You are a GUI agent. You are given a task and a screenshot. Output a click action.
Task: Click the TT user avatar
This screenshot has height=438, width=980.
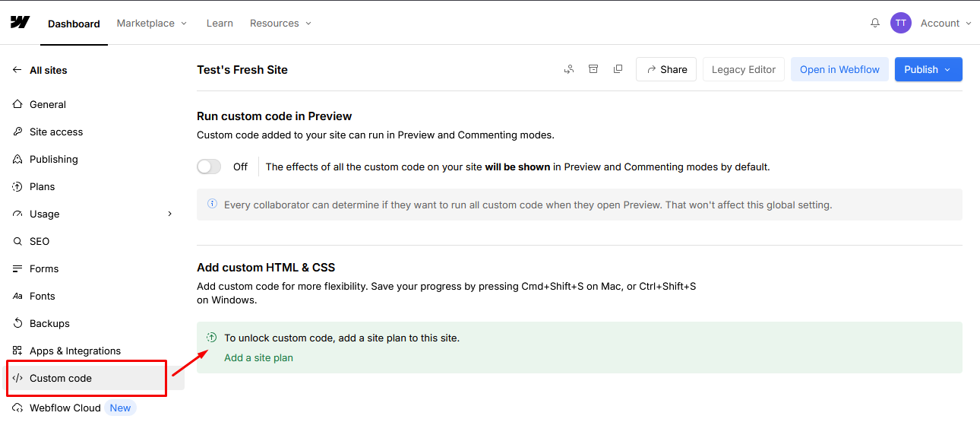(x=900, y=23)
